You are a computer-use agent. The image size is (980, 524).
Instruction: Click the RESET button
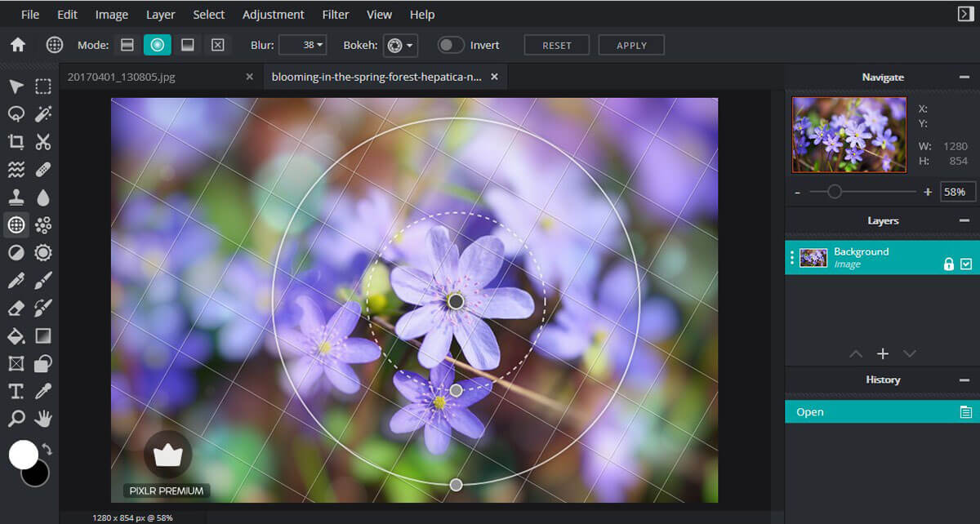(556, 45)
